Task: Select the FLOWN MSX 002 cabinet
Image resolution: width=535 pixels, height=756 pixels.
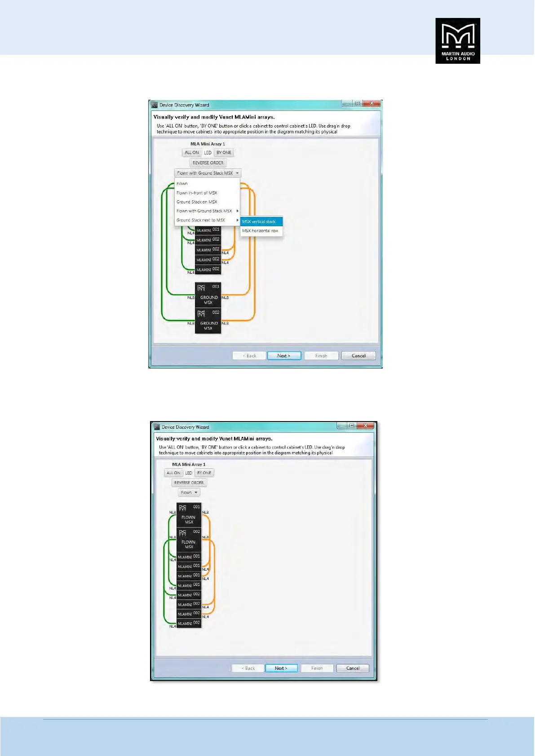Action: pos(189,540)
